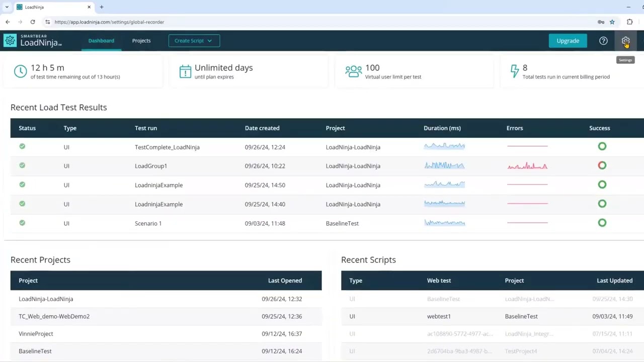The width and height of the screenshot is (644, 362).
Task: Open the TestComplete_LoadNinja test run
Action: tap(167, 147)
